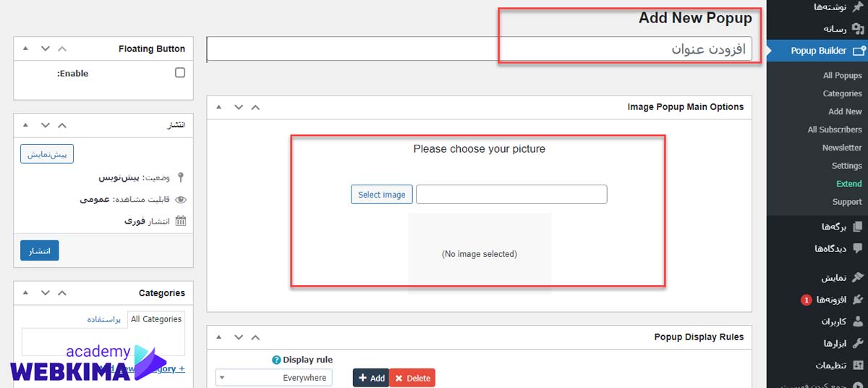Move Categories panel up with chevron
The height and width of the screenshot is (388, 868).
[61, 293]
